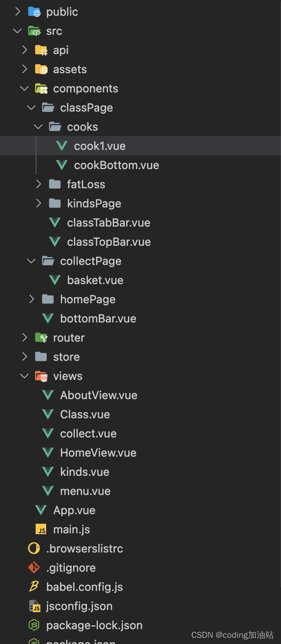The image size is (281, 644).
Task: Click the api folder icon
Action: [x=41, y=50]
